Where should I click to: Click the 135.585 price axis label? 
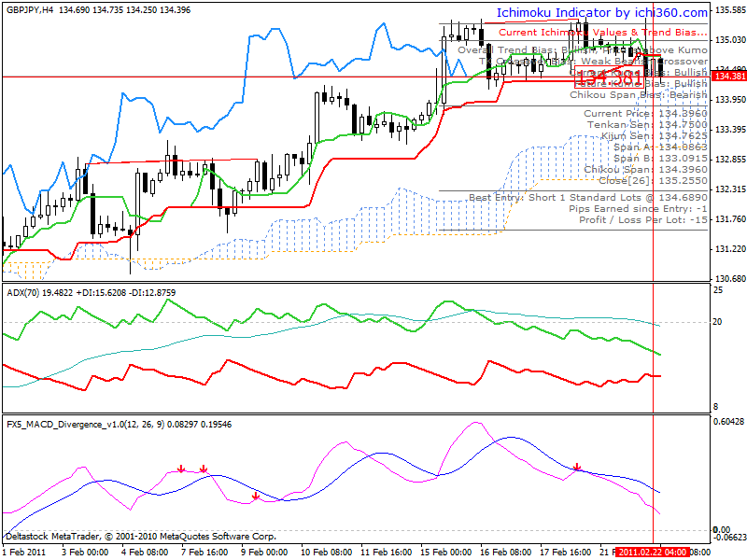click(x=730, y=10)
